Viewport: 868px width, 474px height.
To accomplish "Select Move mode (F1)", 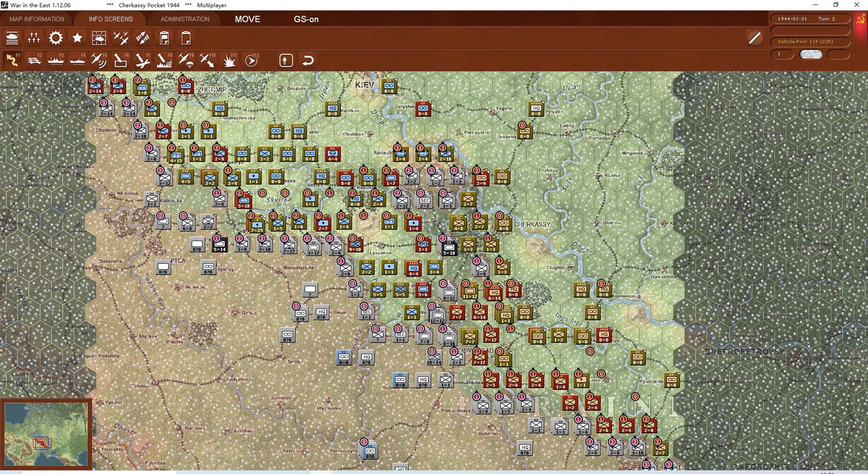I will click(12, 60).
